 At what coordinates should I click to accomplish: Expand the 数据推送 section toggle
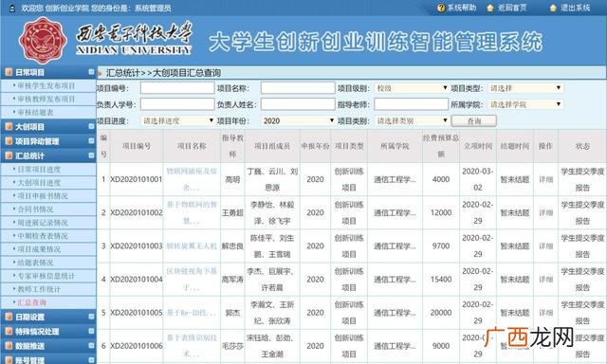coord(91,345)
